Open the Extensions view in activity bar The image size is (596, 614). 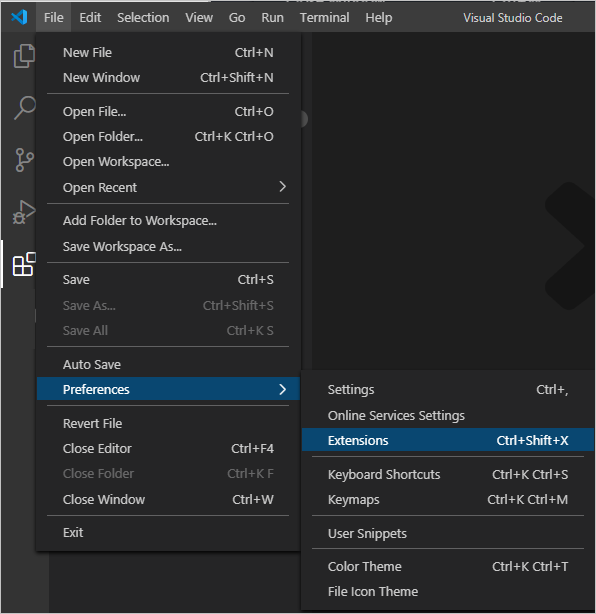(x=24, y=264)
